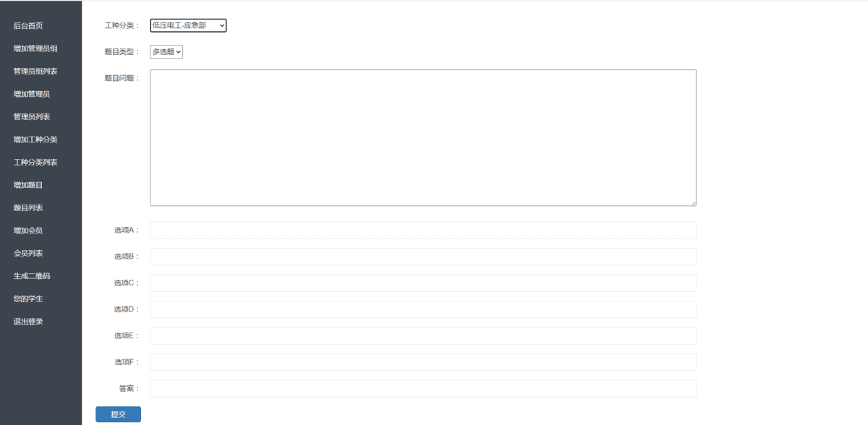Focus the 题目问题 text area

click(x=422, y=137)
